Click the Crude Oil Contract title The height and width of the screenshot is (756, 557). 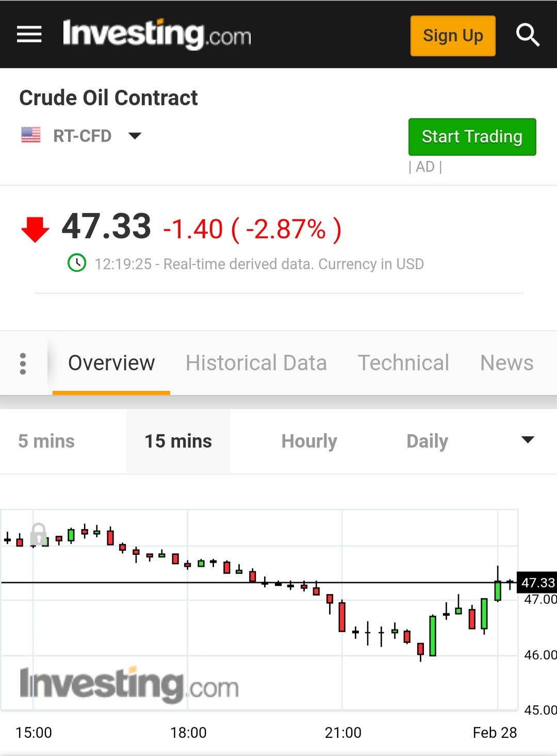108,98
